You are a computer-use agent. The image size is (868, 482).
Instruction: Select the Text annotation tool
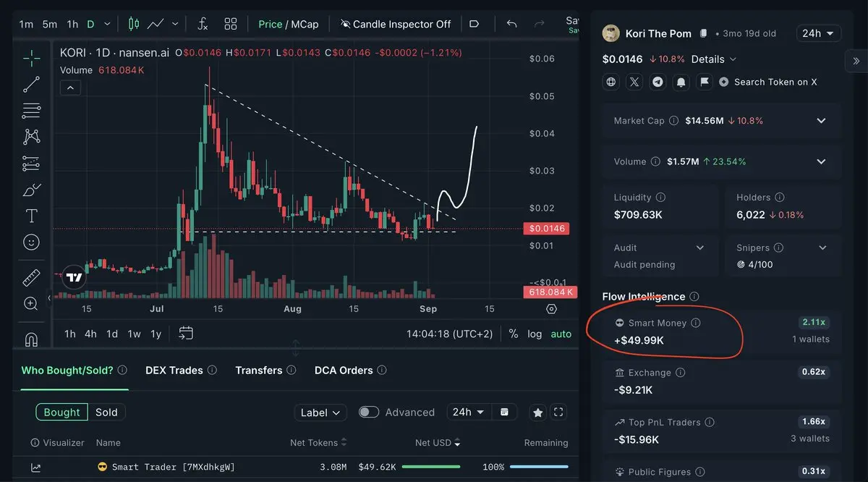coord(31,216)
